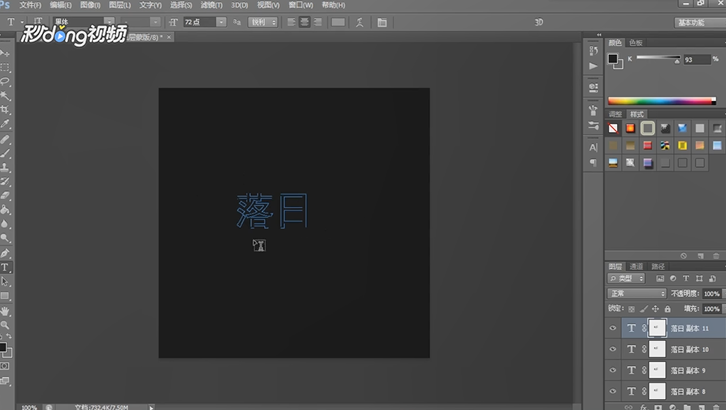726x410 pixels.
Task: Toggle the Character and Paragraph panels icon
Action: click(x=382, y=22)
